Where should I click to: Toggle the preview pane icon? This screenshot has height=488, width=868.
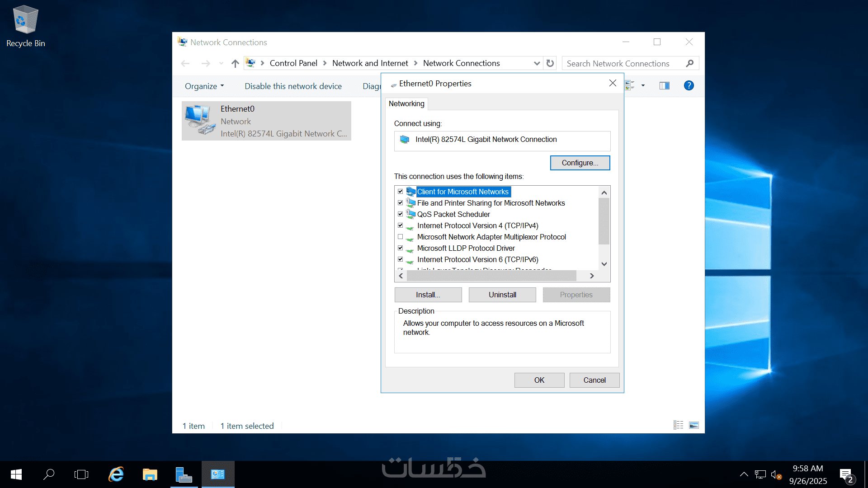[664, 85]
